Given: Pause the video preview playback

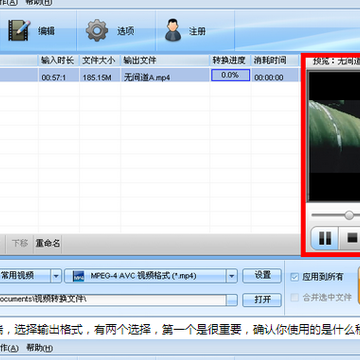Looking at the screenshot, I should click(x=324, y=238).
